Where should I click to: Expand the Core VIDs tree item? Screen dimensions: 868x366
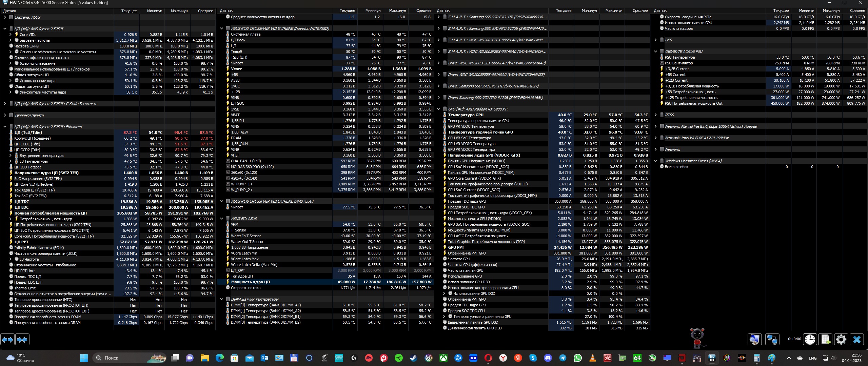pos(10,35)
